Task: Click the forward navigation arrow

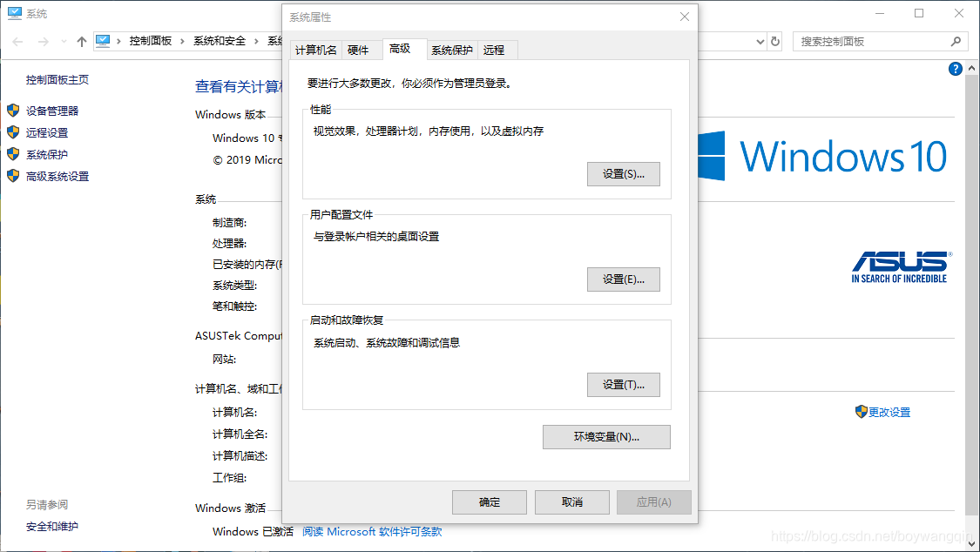Action: tap(44, 41)
